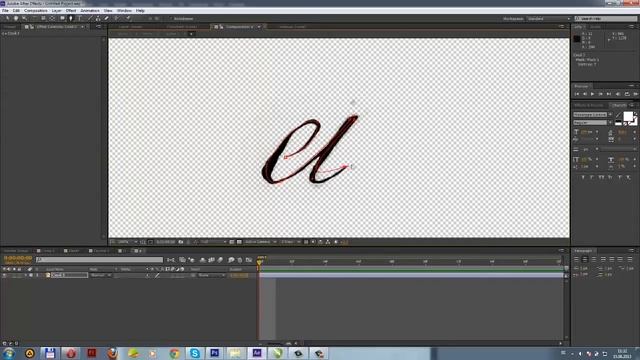
Task: Open Effect Controls panel menu icon
Action: 98,27
